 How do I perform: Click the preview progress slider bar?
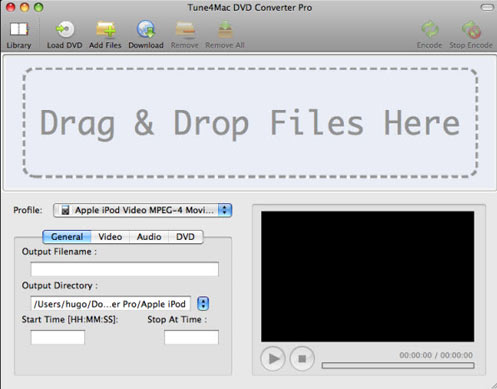tap(398, 366)
